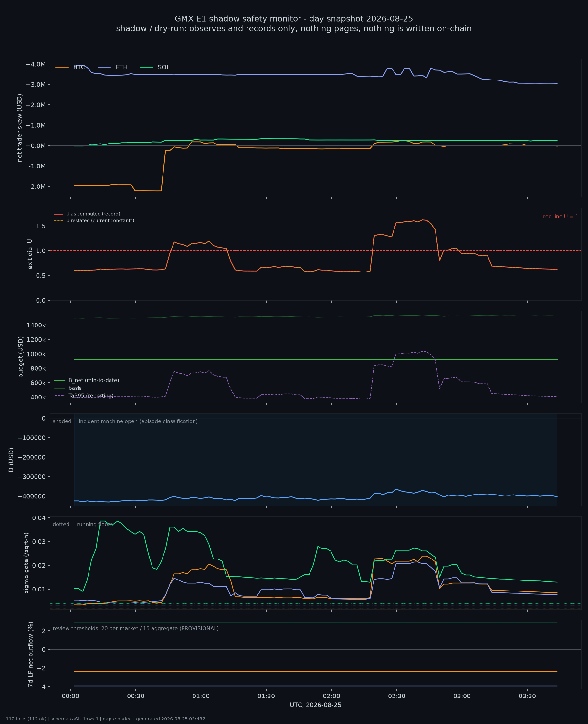Click the 'shadow / dry-run' subtitle line

pyautogui.click(x=294, y=29)
